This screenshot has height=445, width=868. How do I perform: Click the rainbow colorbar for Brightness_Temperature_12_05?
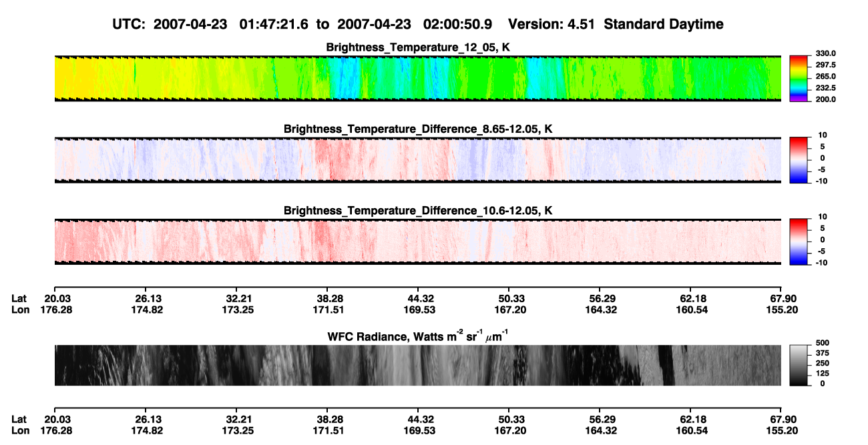coord(799,78)
